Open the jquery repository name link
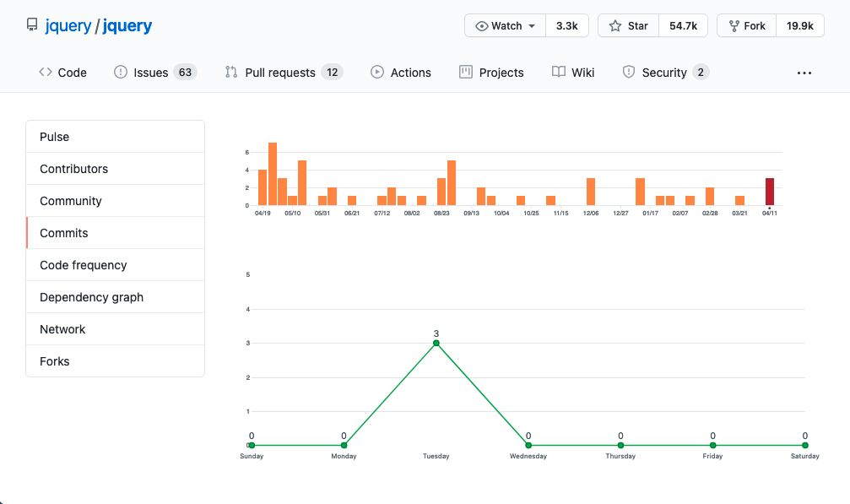850x504 pixels. pyautogui.click(x=127, y=25)
